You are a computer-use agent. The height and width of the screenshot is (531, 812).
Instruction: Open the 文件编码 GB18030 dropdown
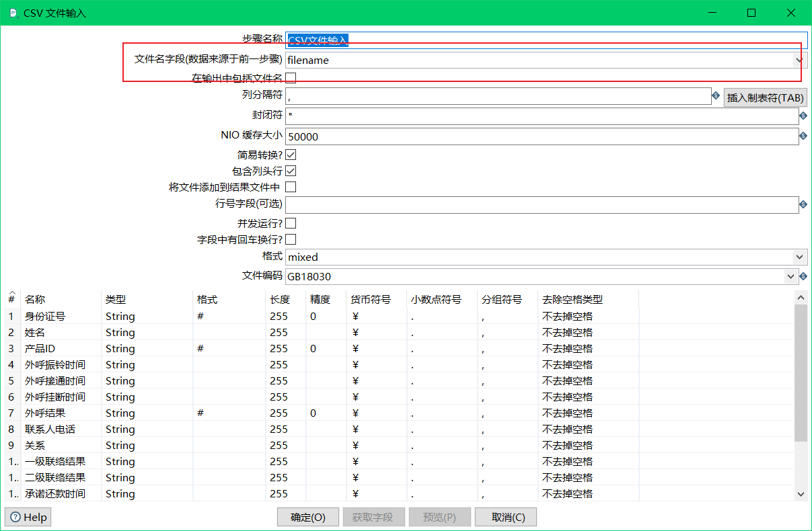click(x=790, y=276)
